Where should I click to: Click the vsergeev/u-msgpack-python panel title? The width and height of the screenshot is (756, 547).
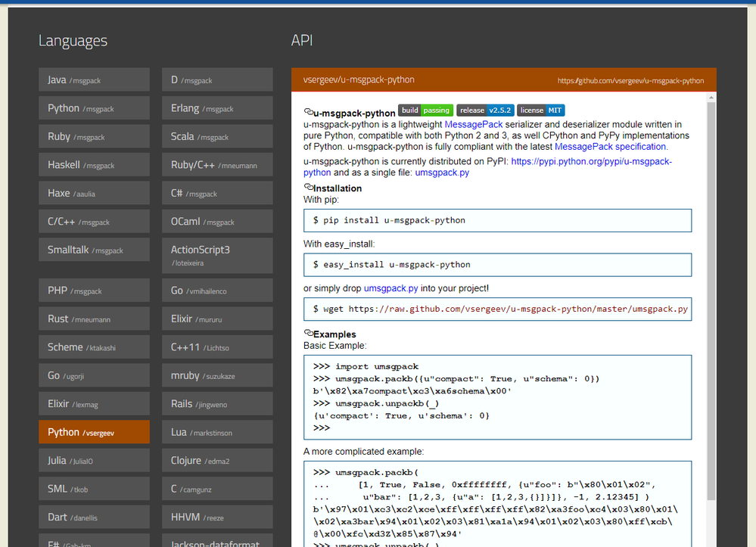click(x=359, y=79)
